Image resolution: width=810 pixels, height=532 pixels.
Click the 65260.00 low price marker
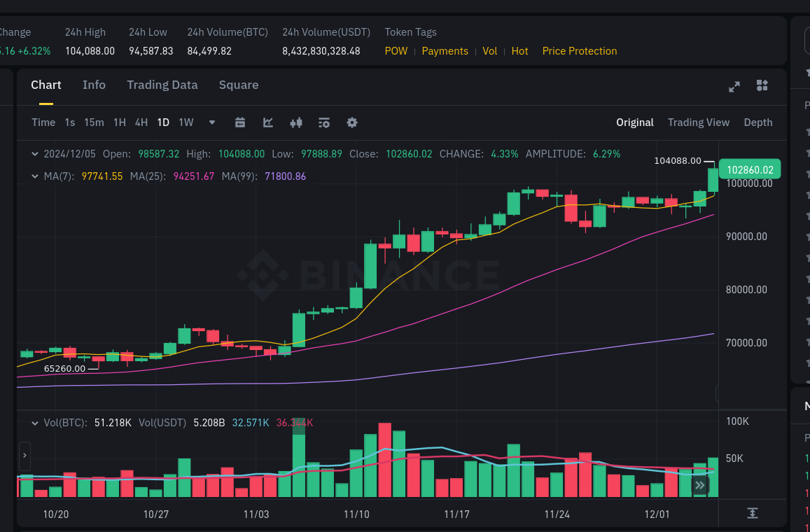(x=64, y=368)
